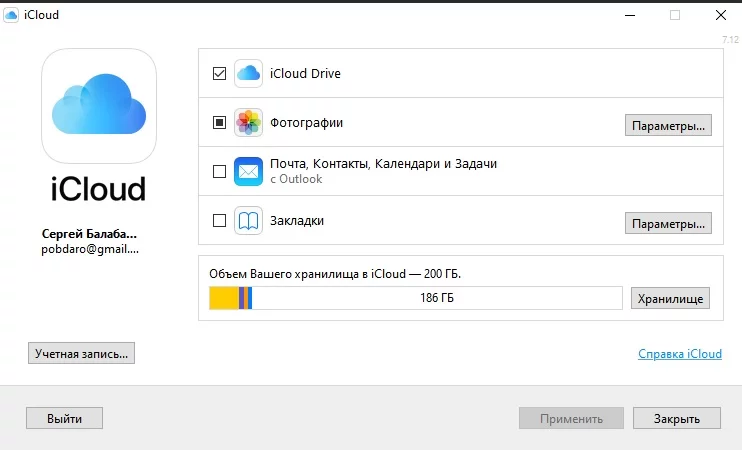742x450 pixels.
Task: Open Параметры for Закладки
Action: [668, 222]
